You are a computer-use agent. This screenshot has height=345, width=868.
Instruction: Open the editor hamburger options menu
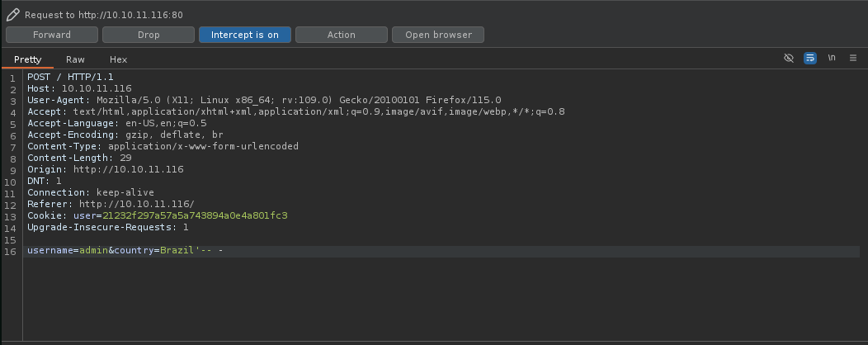click(x=853, y=58)
